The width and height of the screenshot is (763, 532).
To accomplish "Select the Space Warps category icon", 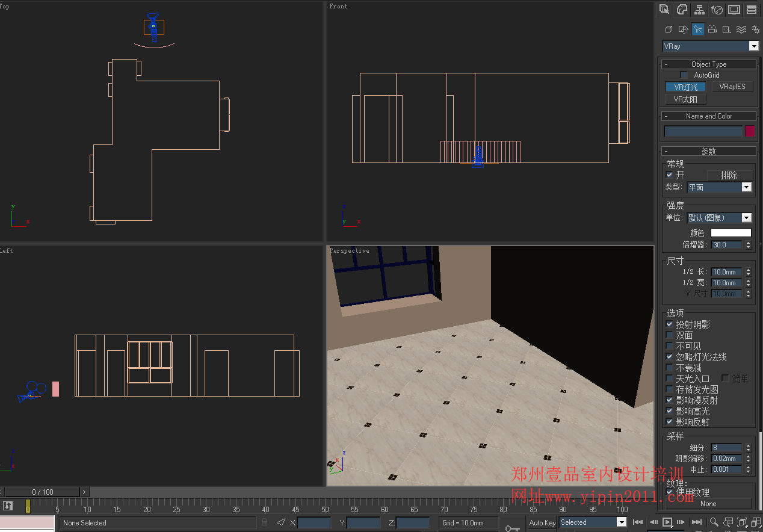I will [741, 29].
